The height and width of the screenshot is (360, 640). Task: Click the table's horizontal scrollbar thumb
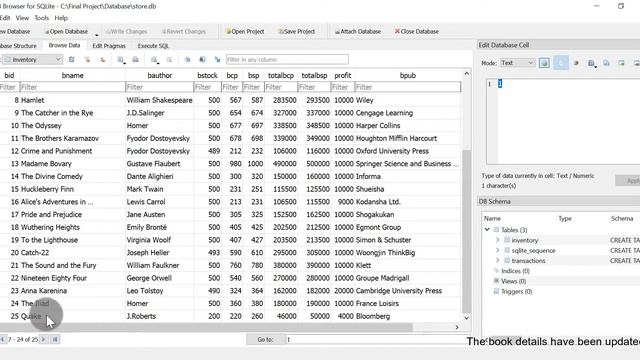pyautogui.click(x=206, y=327)
